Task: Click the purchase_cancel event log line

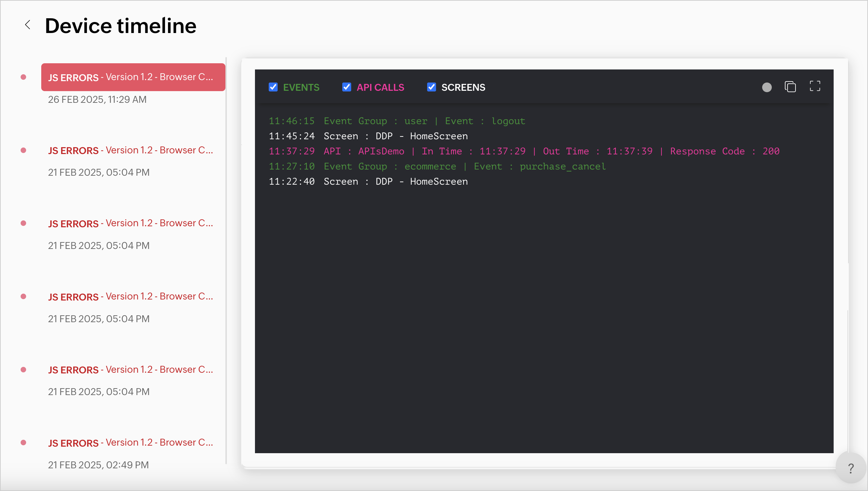Action: [x=437, y=166]
